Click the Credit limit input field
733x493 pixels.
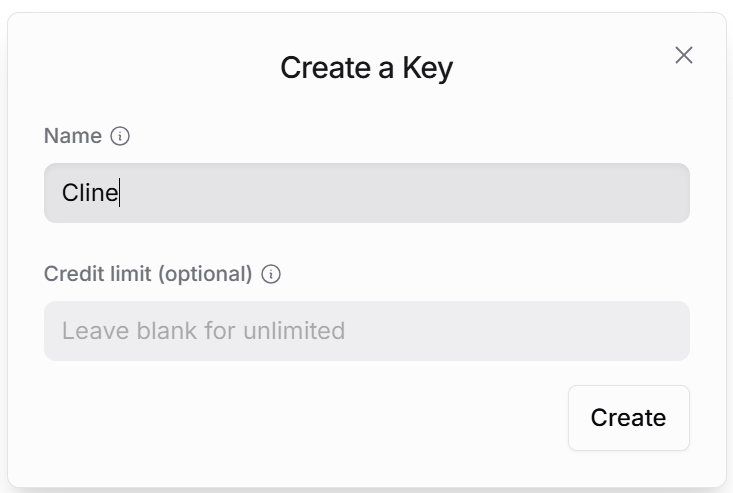click(x=366, y=331)
